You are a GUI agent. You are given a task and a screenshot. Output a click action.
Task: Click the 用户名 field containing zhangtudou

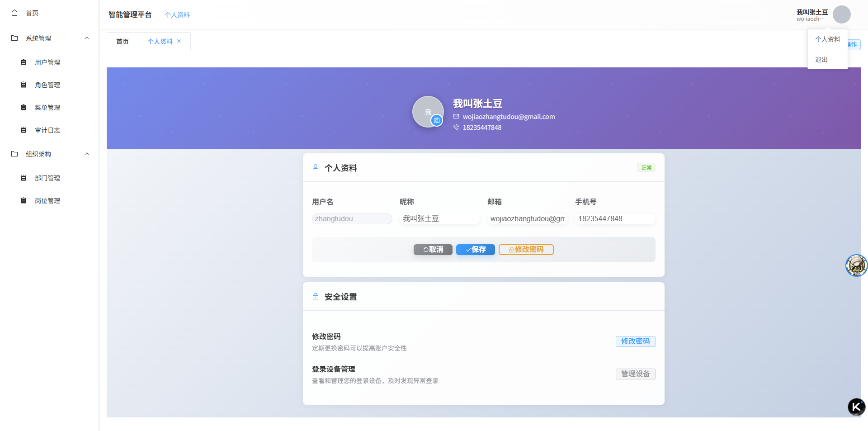click(352, 219)
